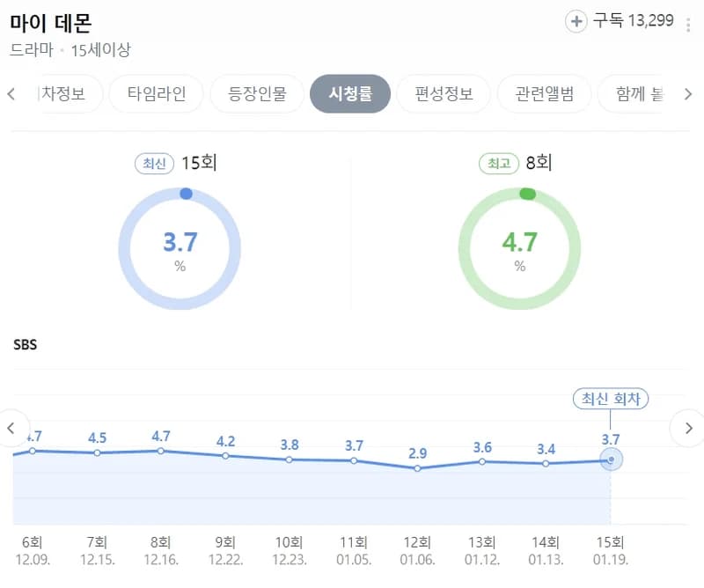Open the three-dot more options menu
The height and width of the screenshot is (588, 704).
(x=688, y=25)
